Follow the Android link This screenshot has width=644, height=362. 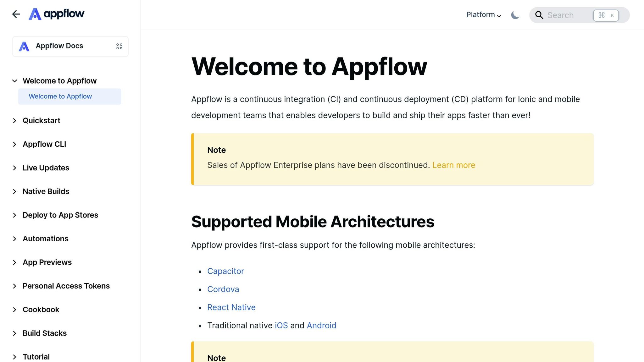click(x=321, y=326)
